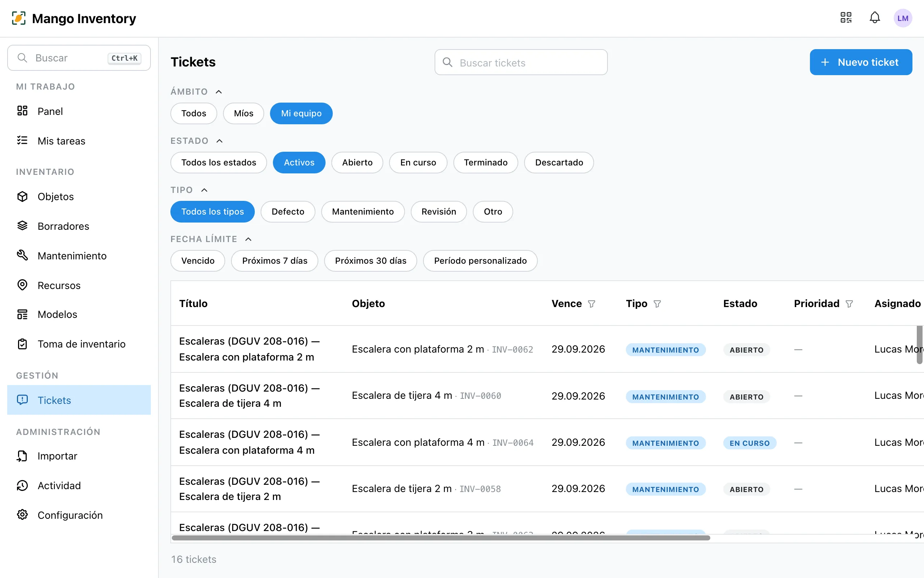Viewport: 924px width, 578px height.
Task: Click the filter icon next to Vence
Action: (x=592, y=304)
